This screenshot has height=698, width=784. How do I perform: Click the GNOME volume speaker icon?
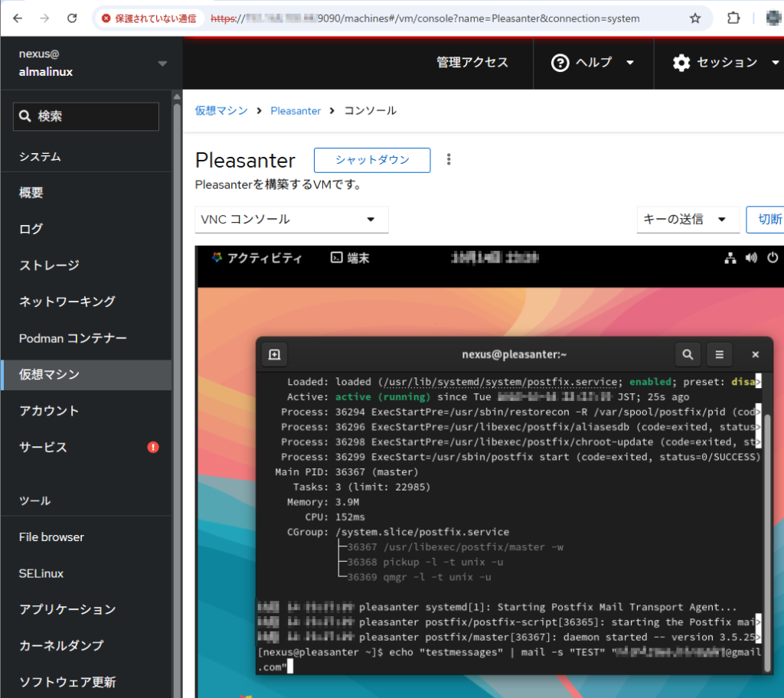752,258
